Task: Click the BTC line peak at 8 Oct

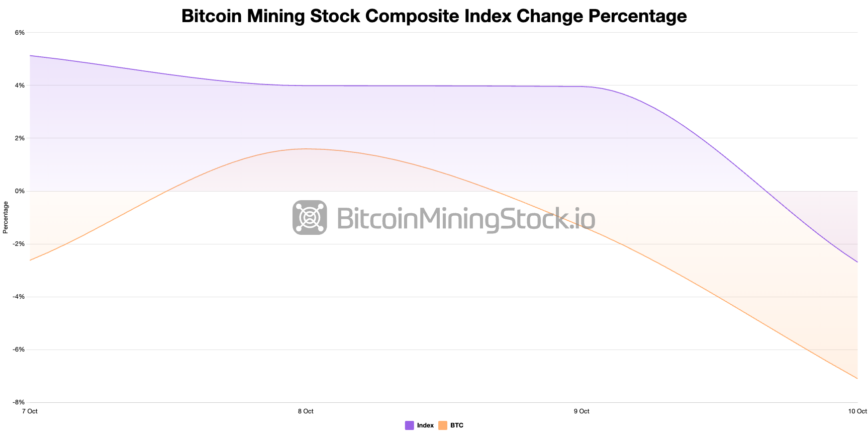Action: click(306, 149)
